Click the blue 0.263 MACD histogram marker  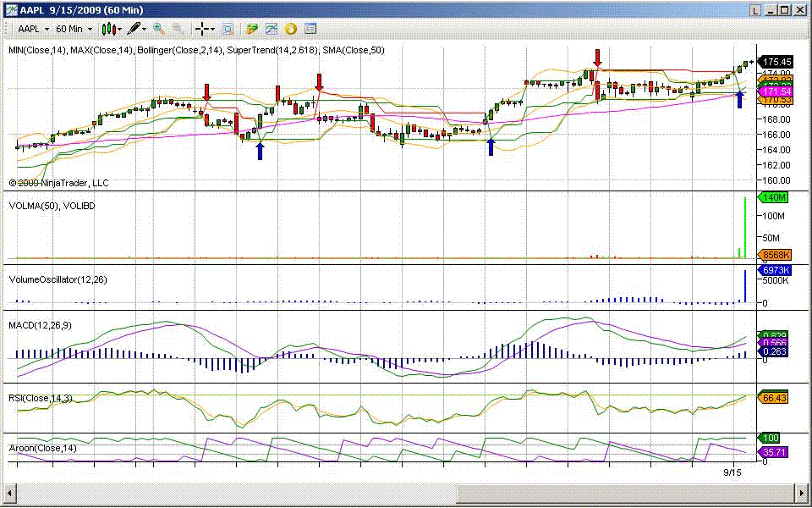[772, 351]
